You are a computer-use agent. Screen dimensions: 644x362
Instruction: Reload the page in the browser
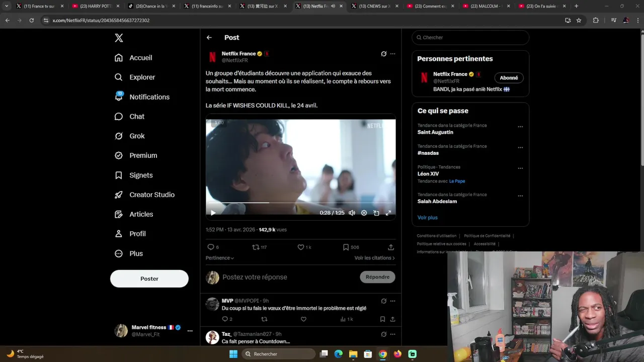(32, 21)
